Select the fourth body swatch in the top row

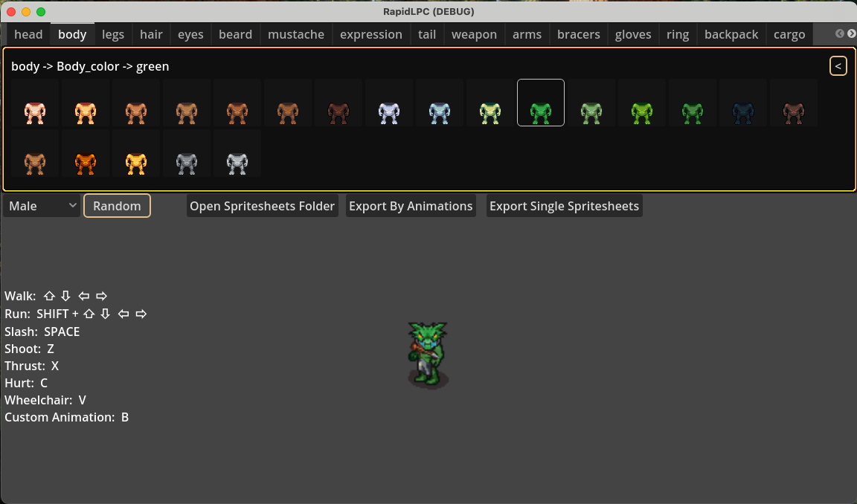[x=187, y=103]
